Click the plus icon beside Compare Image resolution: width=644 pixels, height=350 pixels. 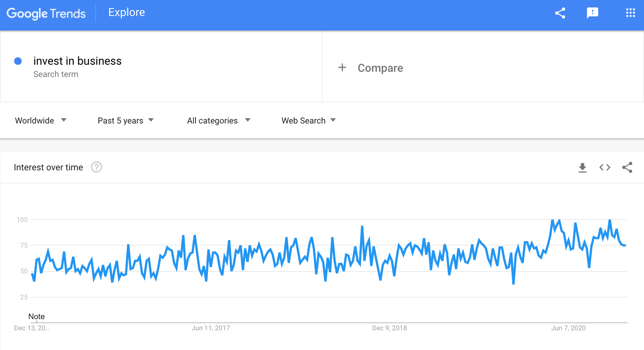[x=342, y=68]
